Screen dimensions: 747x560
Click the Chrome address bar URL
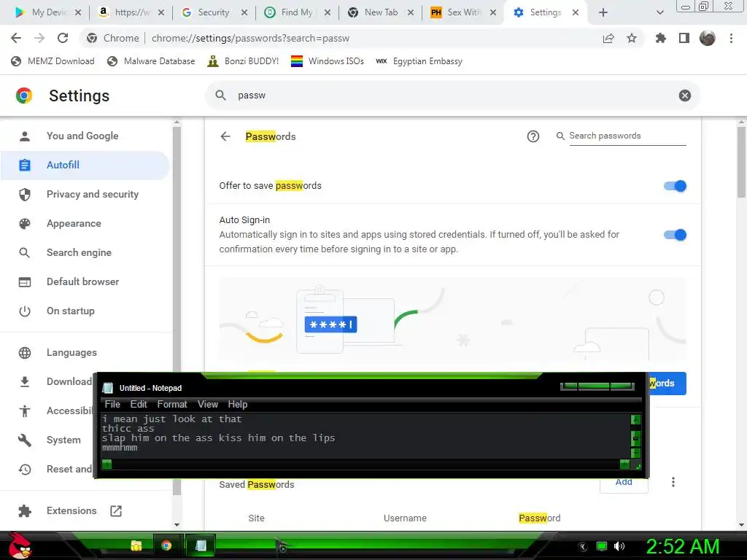pyautogui.click(x=250, y=38)
